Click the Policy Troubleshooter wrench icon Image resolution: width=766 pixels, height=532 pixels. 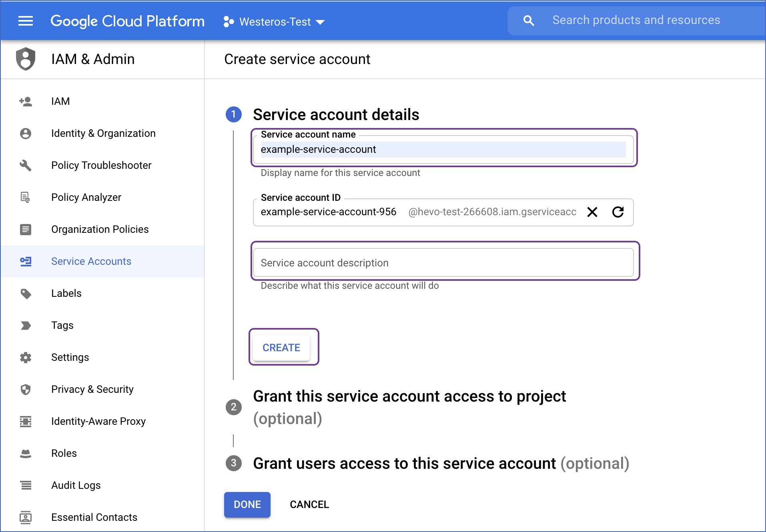tap(26, 165)
